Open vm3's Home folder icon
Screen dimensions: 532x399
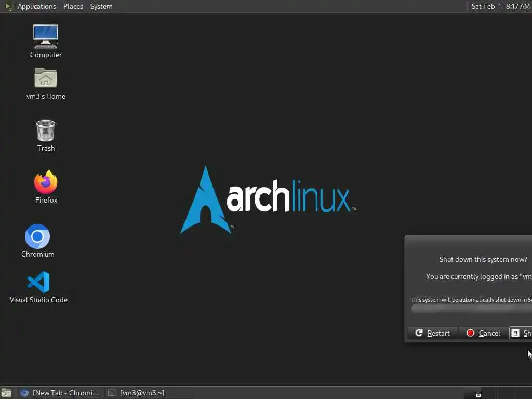click(x=46, y=84)
